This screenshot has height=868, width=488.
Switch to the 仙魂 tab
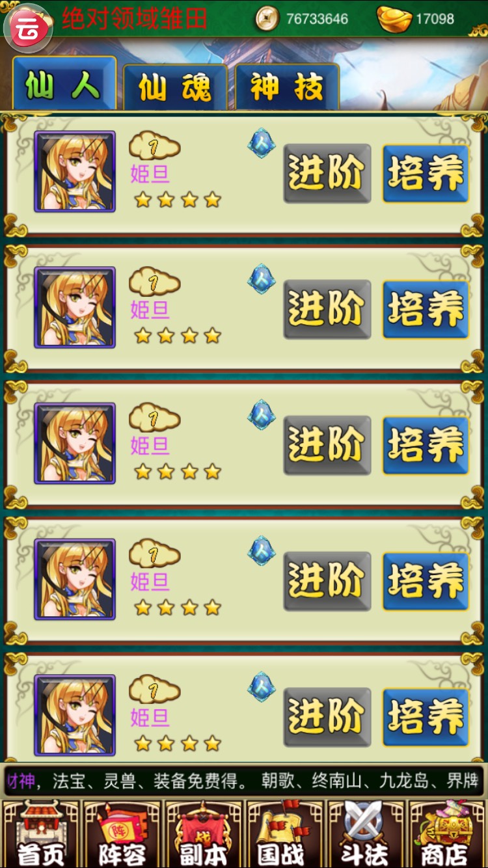tap(175, 88)
